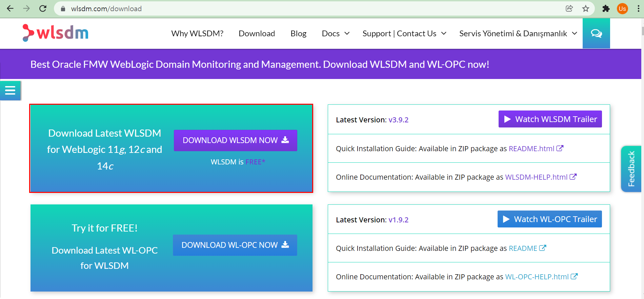Click external link icon beside WLSDM-HELP.html
The image size is (644, 299).
tap(573, 177)
